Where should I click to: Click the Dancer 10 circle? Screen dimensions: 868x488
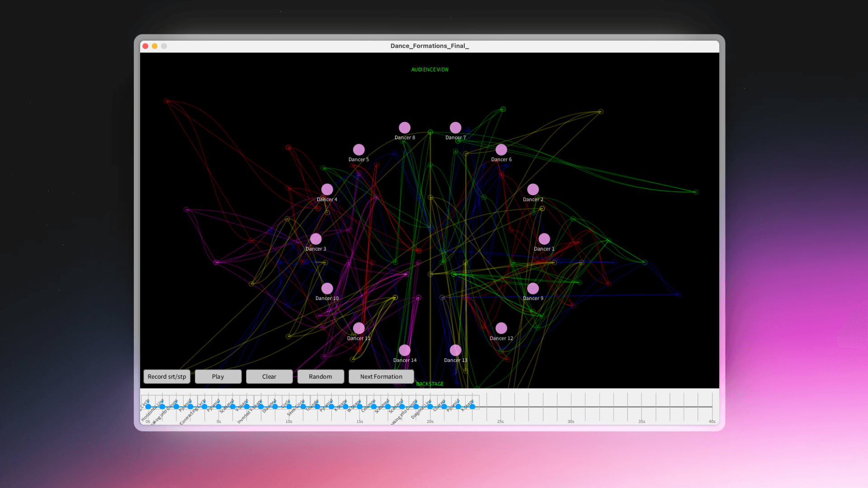327,288
